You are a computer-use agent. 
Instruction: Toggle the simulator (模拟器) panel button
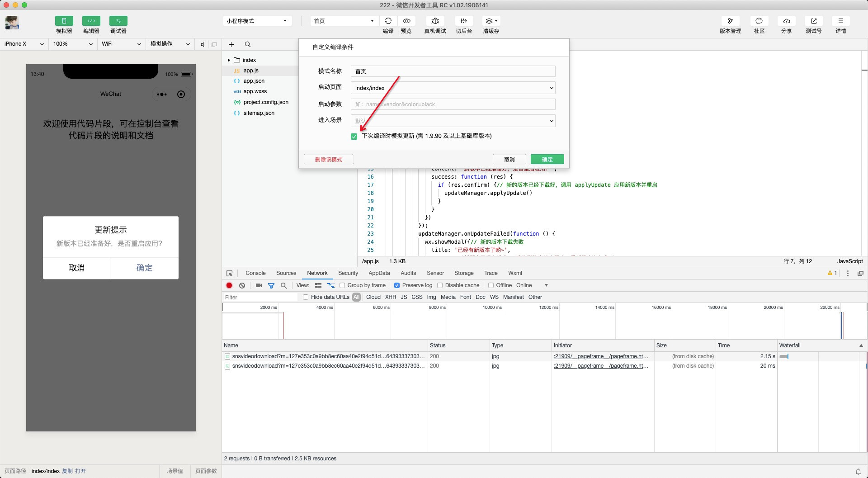pyautogui.click(x=64, y=21)
